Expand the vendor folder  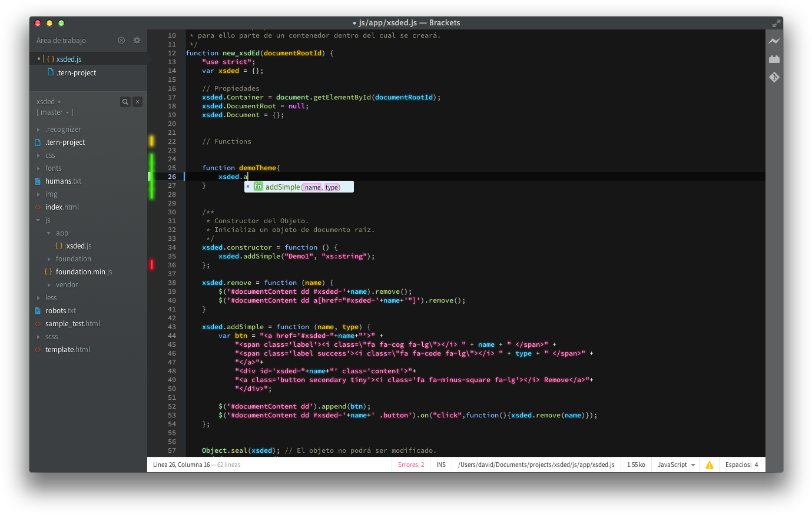coord(49,285)
